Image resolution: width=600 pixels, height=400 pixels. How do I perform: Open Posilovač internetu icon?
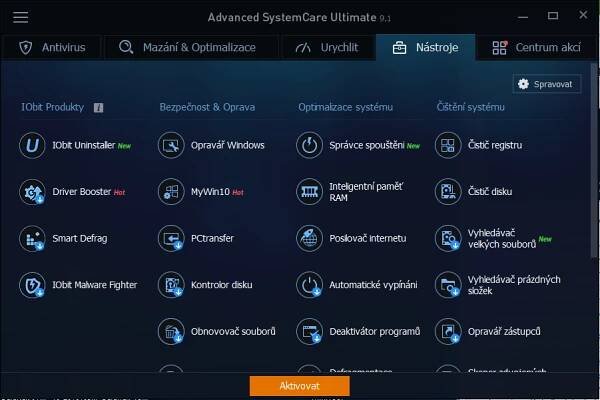coord(309,238)
